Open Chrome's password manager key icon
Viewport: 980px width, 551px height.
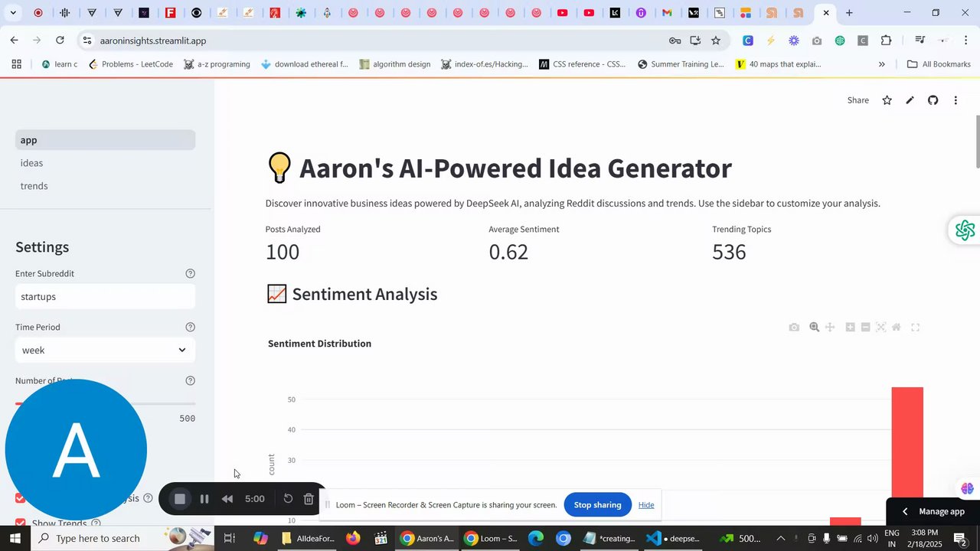pos(675,41)
